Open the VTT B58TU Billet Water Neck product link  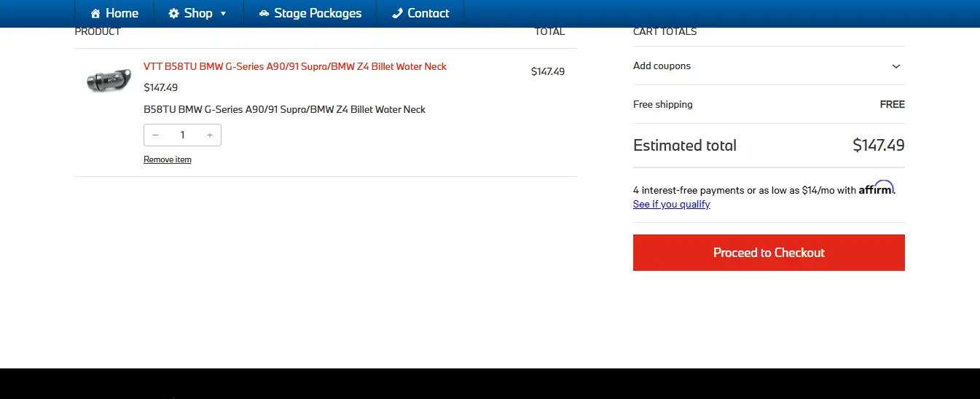(x=295, y=66)
